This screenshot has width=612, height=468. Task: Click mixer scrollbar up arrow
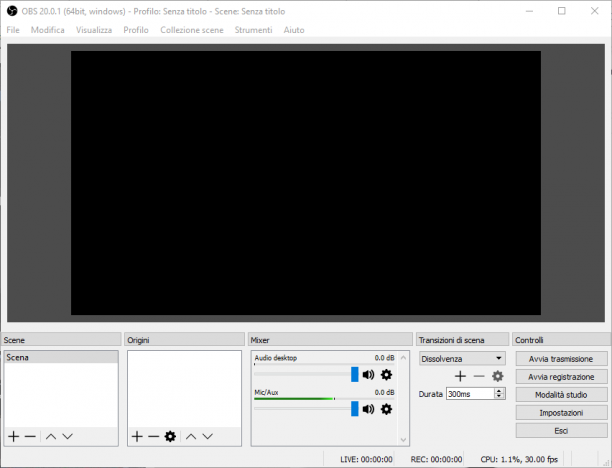(x=403, y=357)
